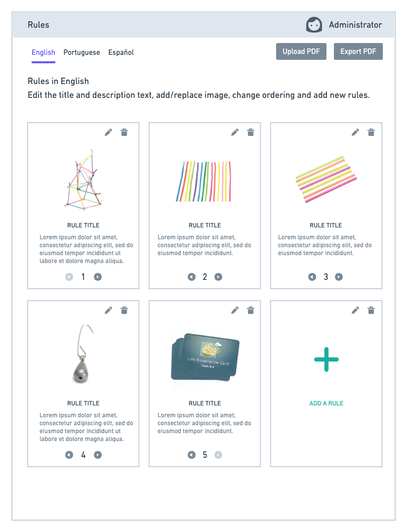Image resolution: width=407 pixels, height=532 pixels.
Task: Move rule 2 forward with right arrow
Action: (218, 277)
